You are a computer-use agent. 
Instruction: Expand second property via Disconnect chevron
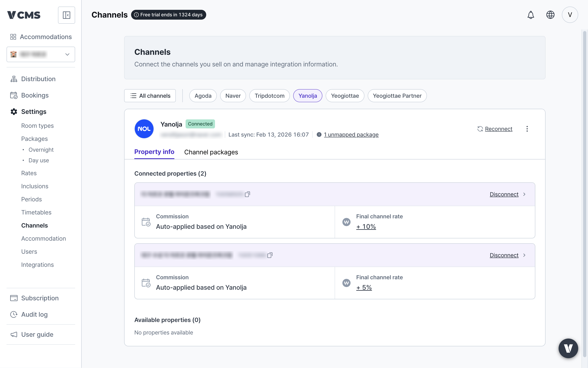524,255
